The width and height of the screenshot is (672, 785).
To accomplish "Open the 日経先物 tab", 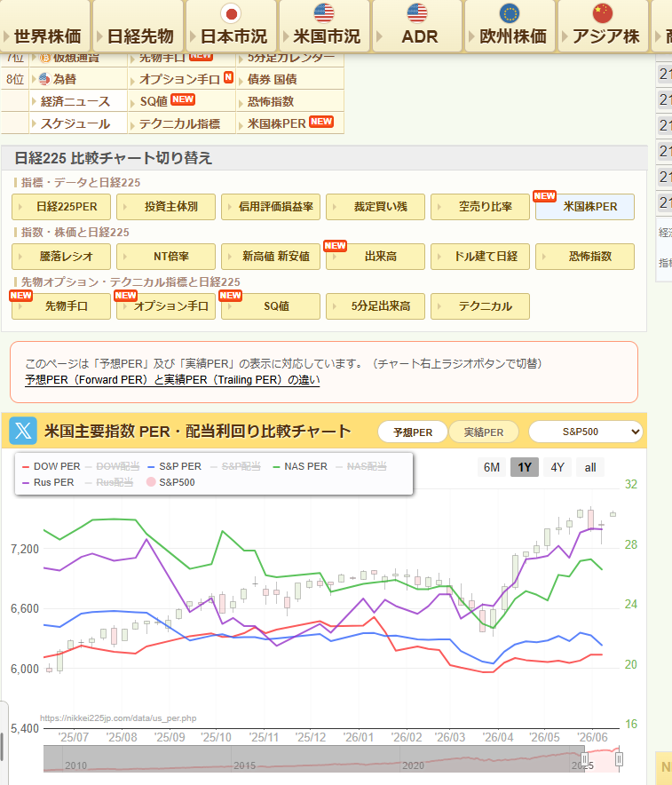I will tap(138, 26).
